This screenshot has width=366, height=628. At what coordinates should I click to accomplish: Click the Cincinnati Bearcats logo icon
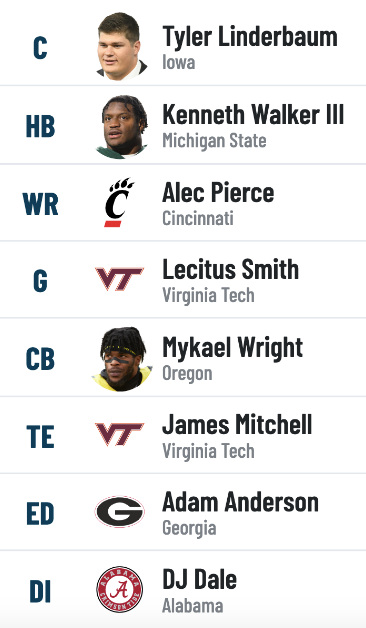click(x=119, y=203)
